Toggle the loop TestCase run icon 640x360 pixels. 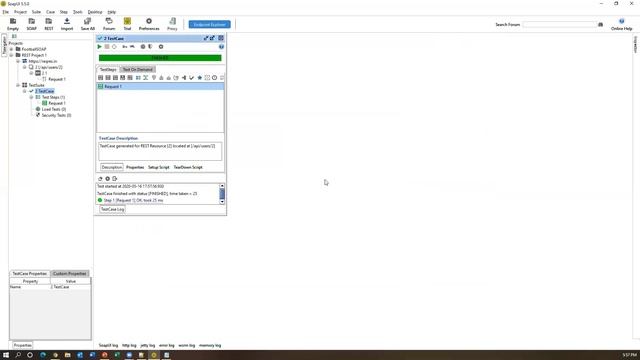point(114,47)
